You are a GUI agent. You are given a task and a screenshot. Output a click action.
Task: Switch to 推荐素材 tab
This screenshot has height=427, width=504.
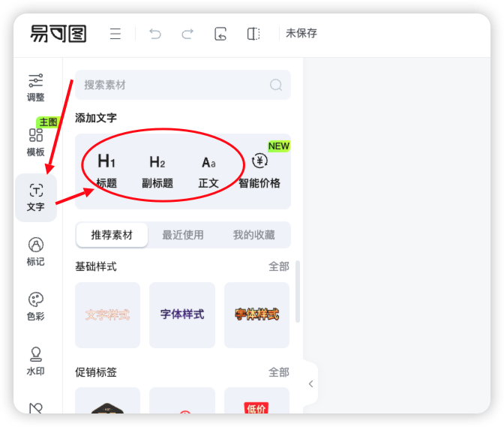click(x=112, y=235)
